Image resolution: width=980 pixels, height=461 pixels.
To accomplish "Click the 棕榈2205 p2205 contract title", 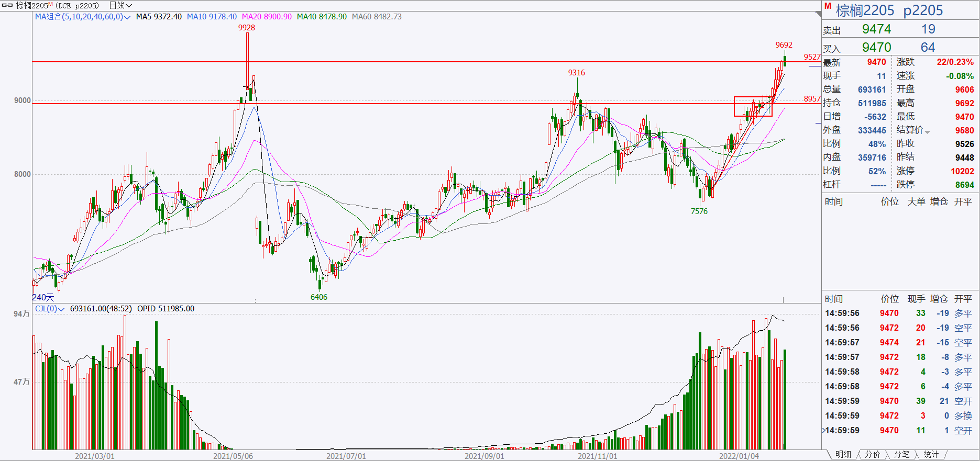I will pos(889,10).
